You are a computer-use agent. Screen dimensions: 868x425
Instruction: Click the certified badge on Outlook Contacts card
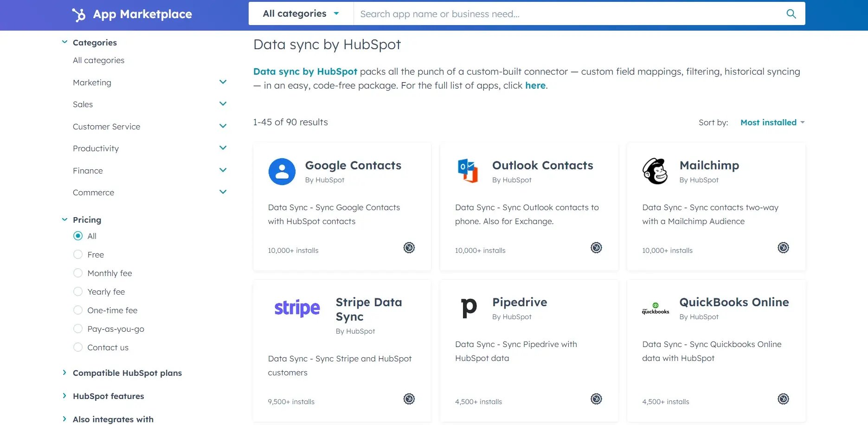[596, 248]
